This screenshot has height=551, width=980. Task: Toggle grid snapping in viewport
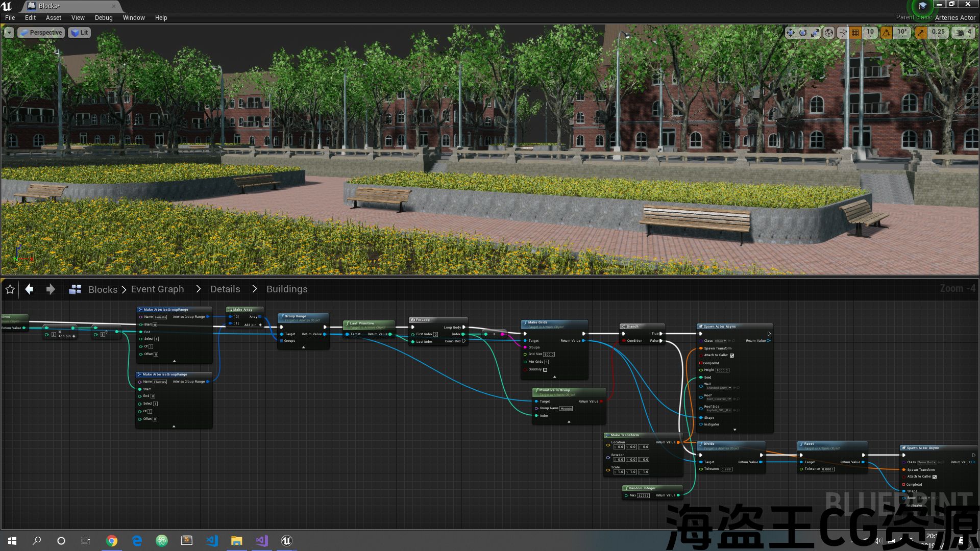[855, 33]
